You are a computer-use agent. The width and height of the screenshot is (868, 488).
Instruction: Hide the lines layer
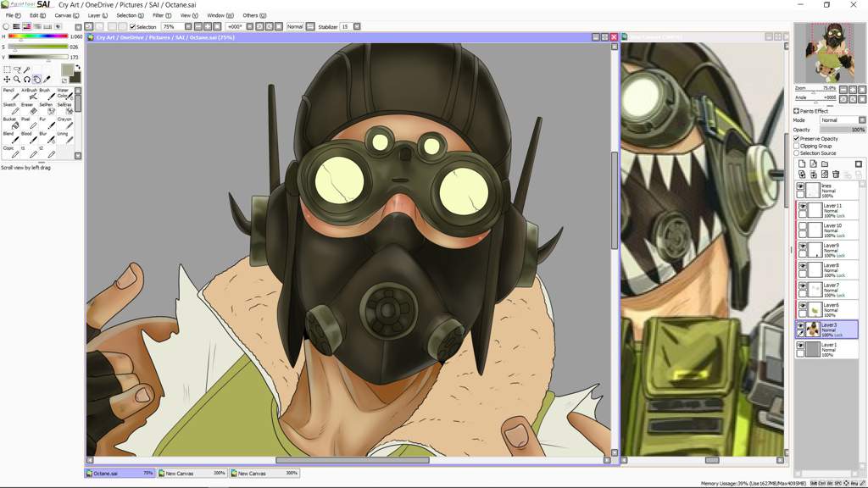[x=800, y=186]
